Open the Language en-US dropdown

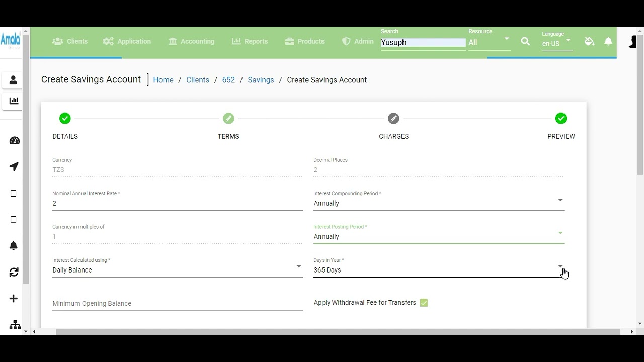(x=556, y=43)
